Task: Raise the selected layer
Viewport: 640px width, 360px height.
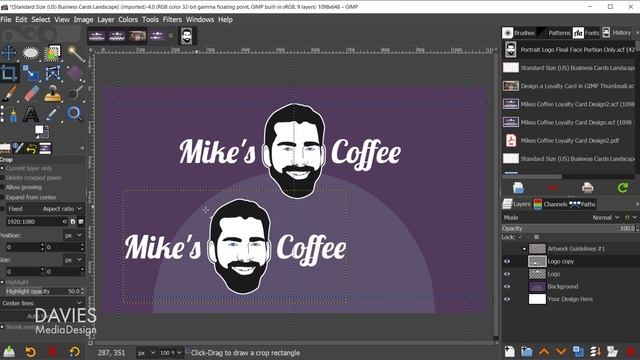Action: pos(544,351)
